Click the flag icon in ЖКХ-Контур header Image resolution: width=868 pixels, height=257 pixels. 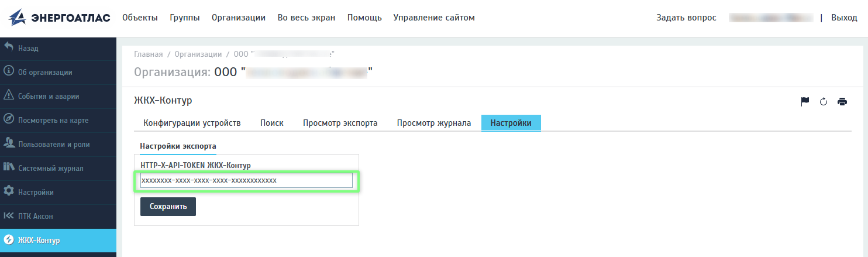(805, 101)
